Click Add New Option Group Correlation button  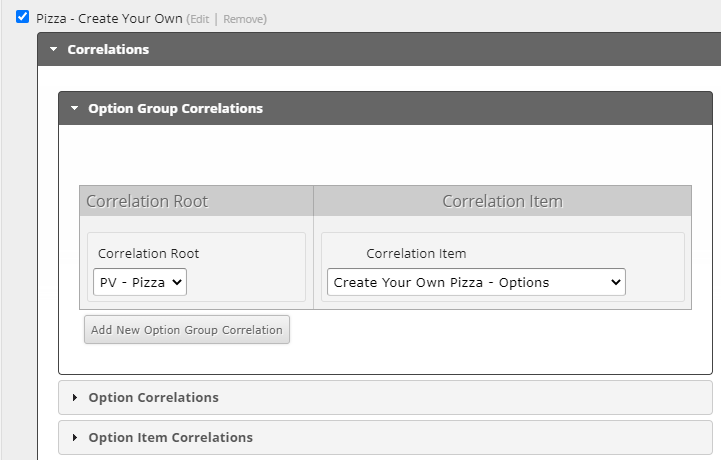point(187,330)
